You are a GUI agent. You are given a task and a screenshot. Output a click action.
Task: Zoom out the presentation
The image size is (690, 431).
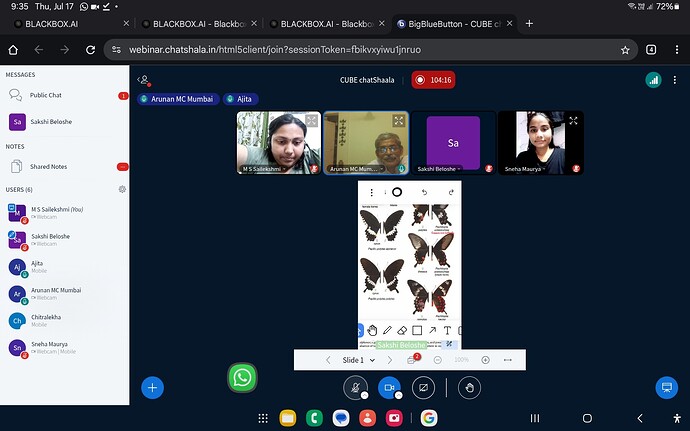(x=437, y=360)
